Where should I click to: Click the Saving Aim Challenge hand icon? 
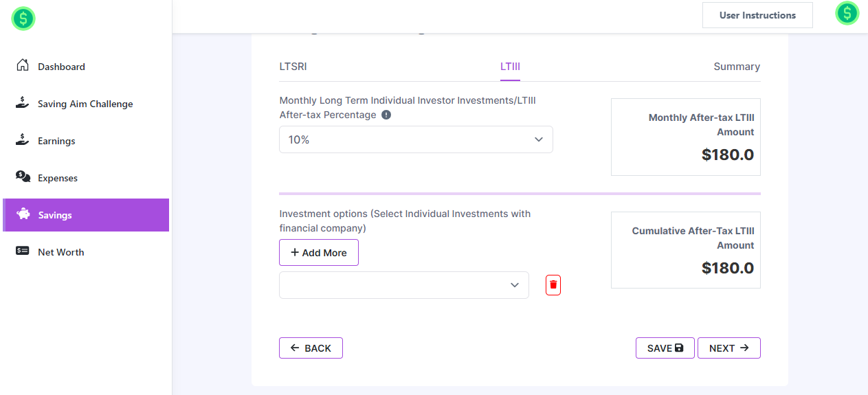pyautogui.click(x=23, y=103)
